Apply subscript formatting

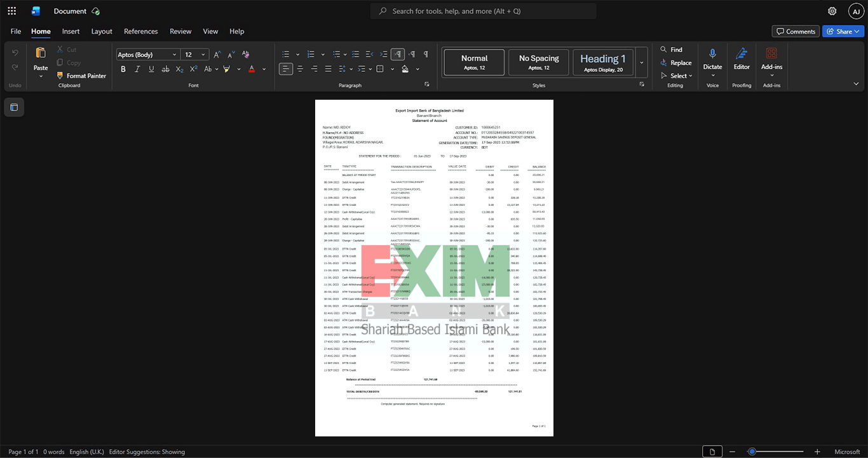[x=180, y=69]
